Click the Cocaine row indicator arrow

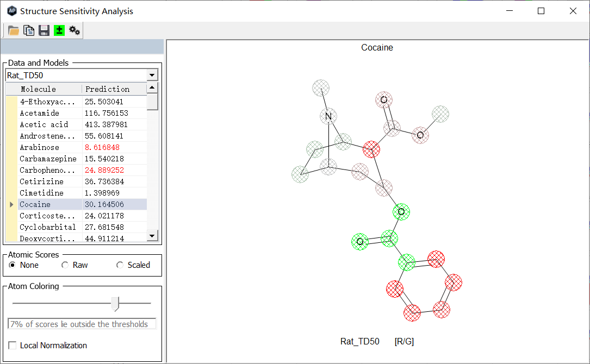coord(11,204)
